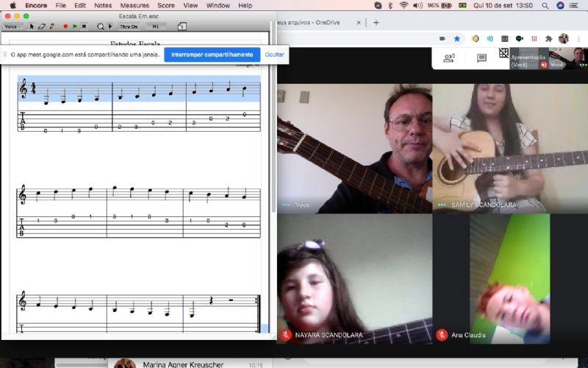Click the Chrome profile avatar
Screen dimensions: 588x368
(563, 38)
